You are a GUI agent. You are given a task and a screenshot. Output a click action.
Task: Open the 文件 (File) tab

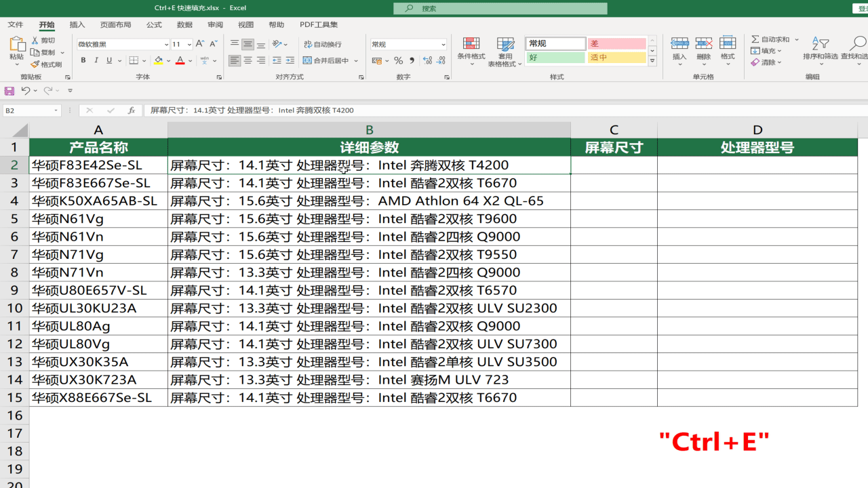(15, 24)
